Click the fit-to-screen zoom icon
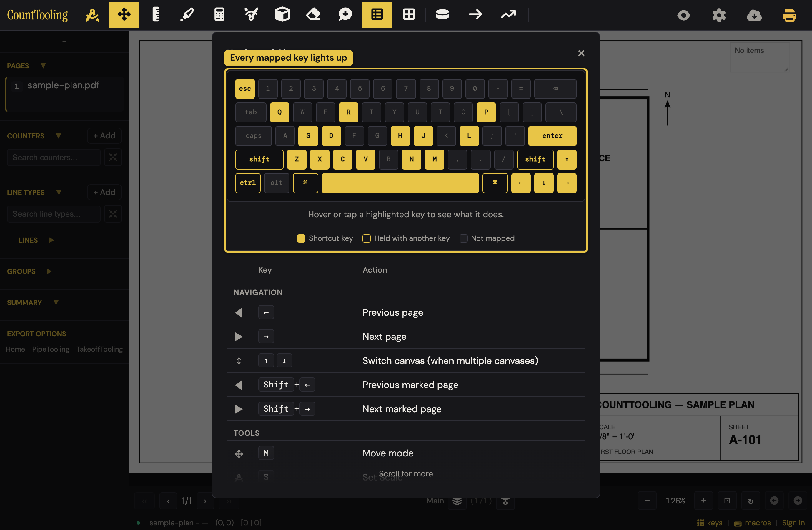Viewport: 812px width, 530px height. [727, 501]
